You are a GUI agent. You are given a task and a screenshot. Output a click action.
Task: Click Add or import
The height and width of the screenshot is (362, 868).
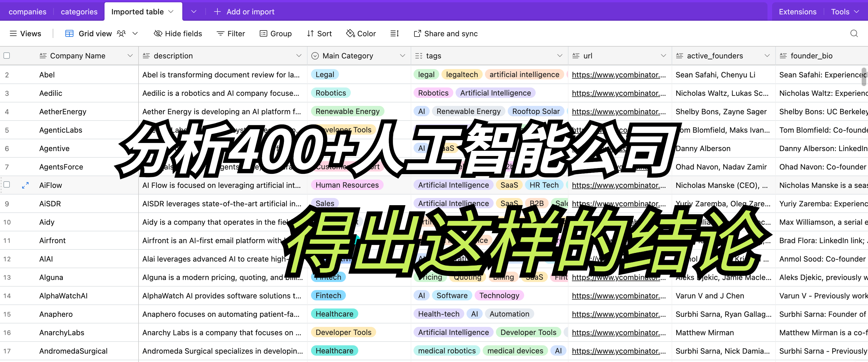click(245, 12)
